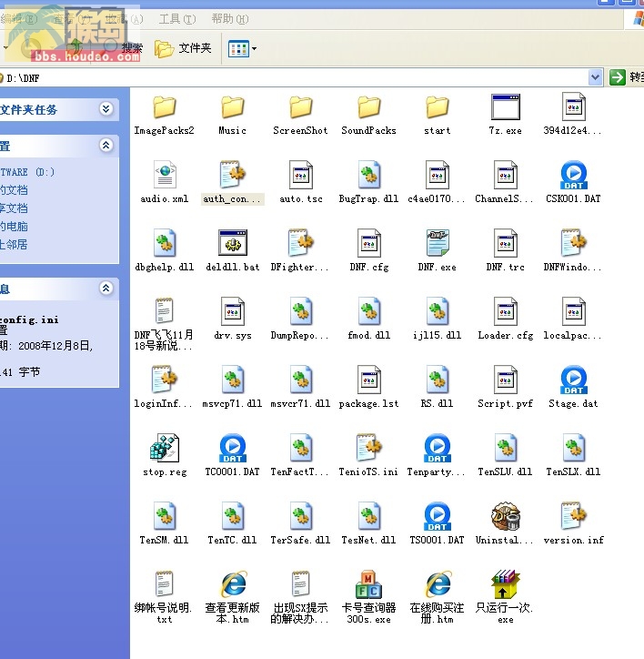644x659 pixels.
Task: Select the auto.tsc file icon
Action: (x=300, y=175)
